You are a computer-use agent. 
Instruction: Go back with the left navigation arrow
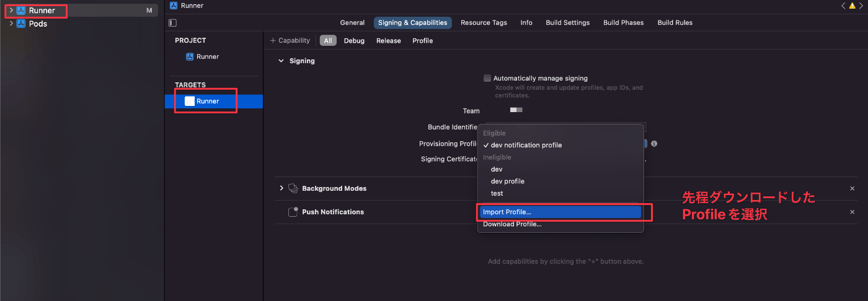[843, 6]
